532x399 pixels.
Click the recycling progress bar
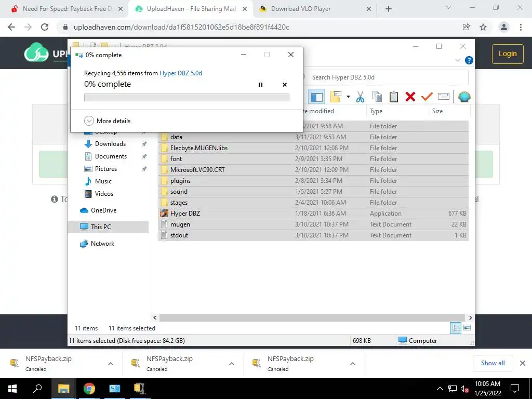pyautogui.click(x=187, y=97)
